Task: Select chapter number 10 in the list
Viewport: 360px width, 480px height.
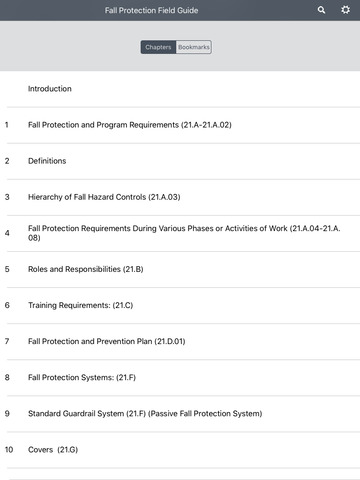Action: tap(9, 450)
